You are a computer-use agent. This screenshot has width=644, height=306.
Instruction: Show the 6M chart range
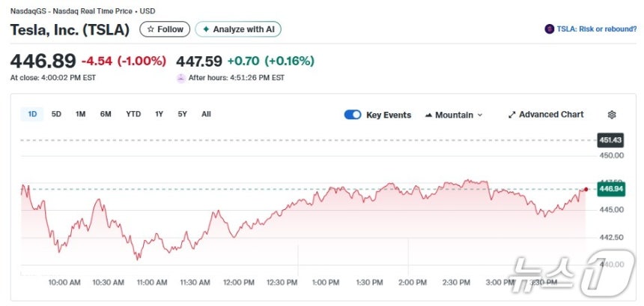(106, 114)
